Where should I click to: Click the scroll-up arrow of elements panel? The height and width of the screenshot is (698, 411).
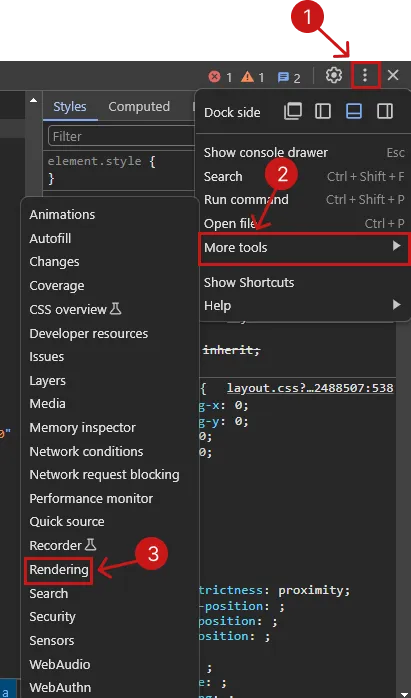[x=33, y=100]
